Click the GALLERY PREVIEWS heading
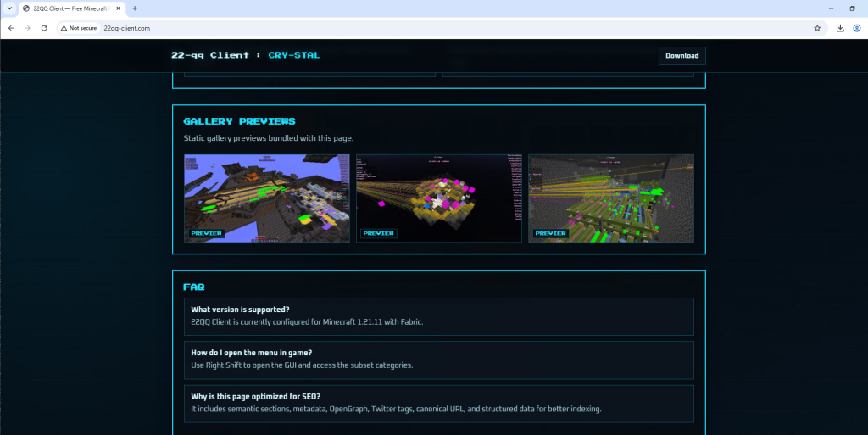The width and height of the screenshot is (868, 435). (240, 121)
